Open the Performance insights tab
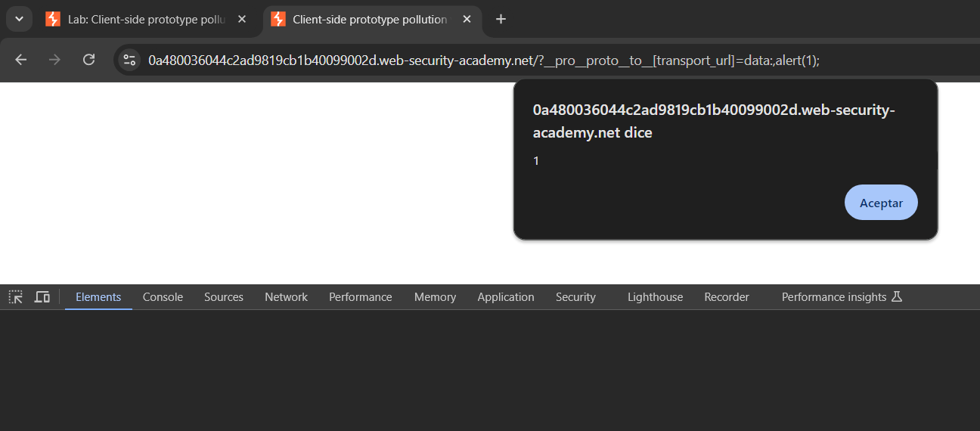The height and width of the screenshot is (431, 980). click(x=841, y=297)
